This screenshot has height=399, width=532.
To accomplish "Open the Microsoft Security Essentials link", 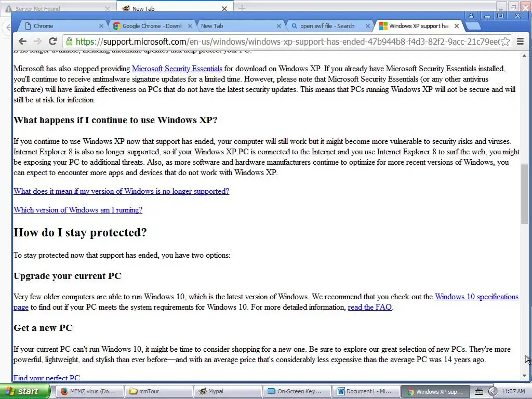I will [177, 69].
